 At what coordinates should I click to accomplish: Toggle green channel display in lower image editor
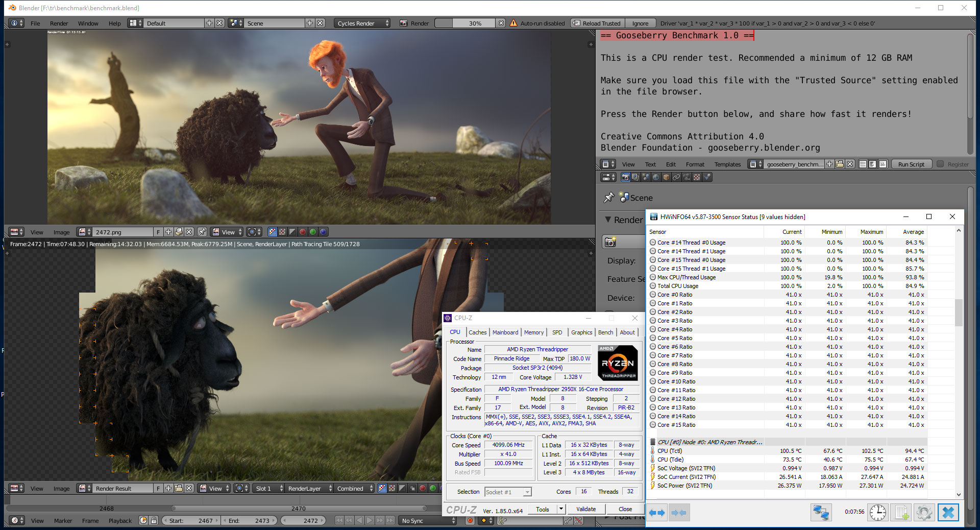[x=433, y=488]
